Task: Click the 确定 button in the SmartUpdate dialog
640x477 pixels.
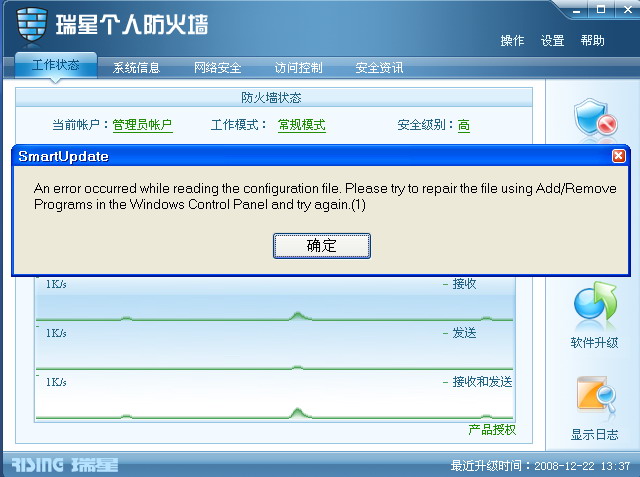Action: click(x=322, y=246)
